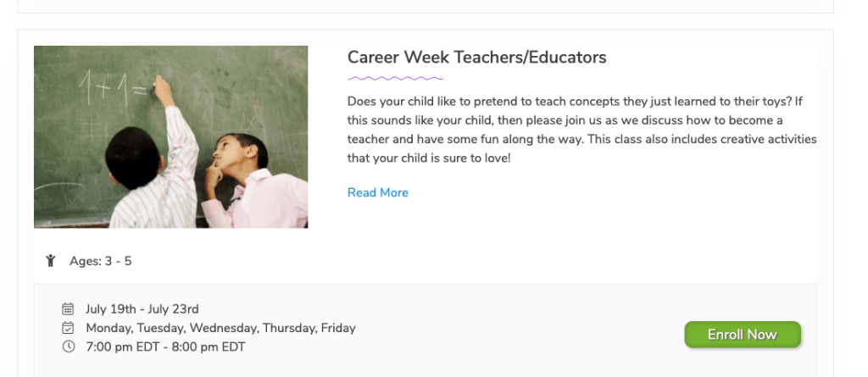Click the class description paragraph
Image resolution: width=868 pixels, height=377 pixels.
point(581,130)
